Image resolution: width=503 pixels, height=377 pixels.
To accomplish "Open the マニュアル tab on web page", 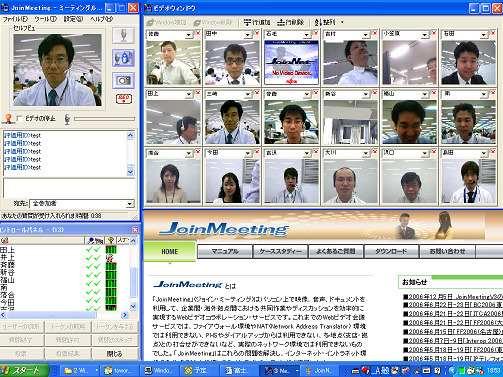I will [x=225, y=251].
